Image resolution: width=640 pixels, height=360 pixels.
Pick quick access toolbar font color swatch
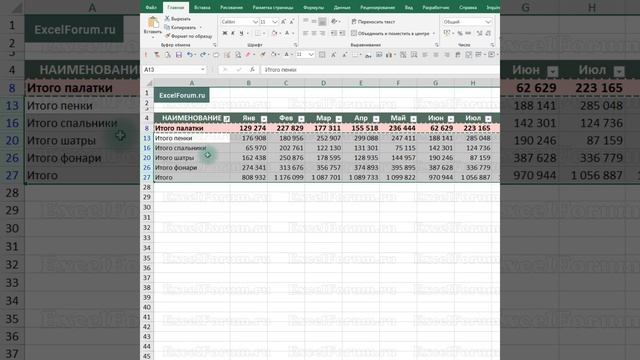[287, 55]
